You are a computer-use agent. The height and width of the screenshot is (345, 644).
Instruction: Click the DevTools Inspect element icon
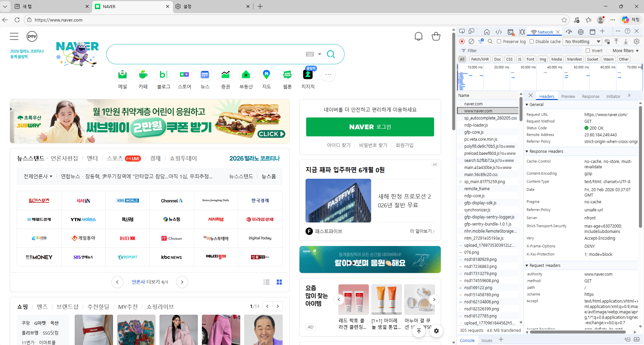point(462,31)
